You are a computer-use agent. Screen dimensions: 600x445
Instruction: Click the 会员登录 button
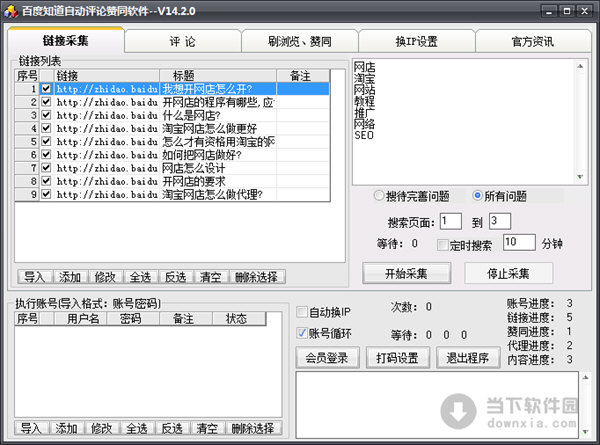coord(327,358)
